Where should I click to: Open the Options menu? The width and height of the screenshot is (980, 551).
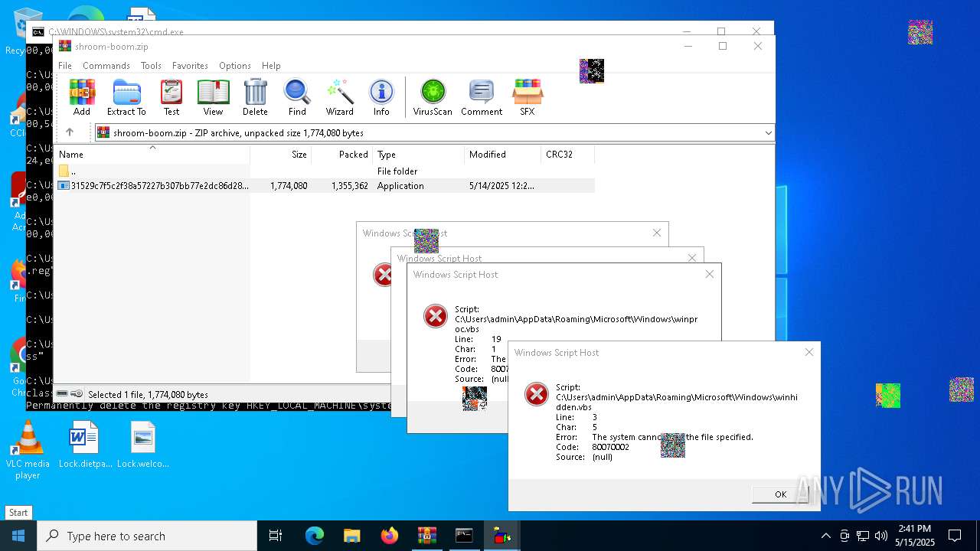click(x=234, y=66)
